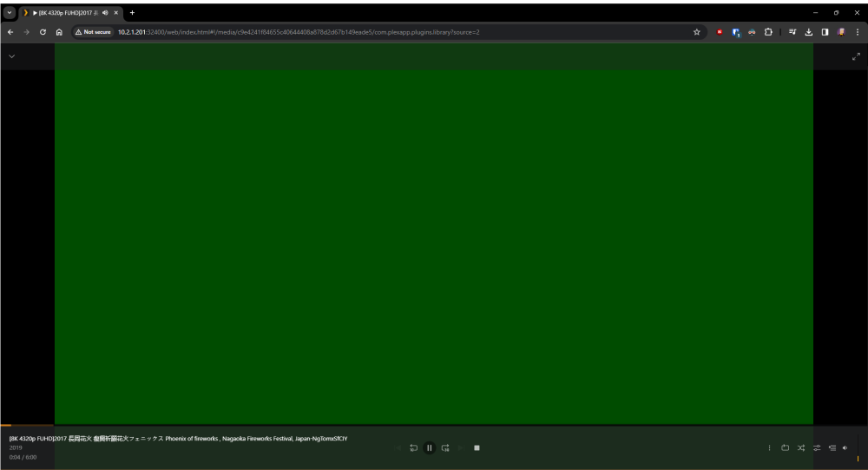Bookmark this page with the star
This screenshot has height=470, width=868.
tap(696, 32)
